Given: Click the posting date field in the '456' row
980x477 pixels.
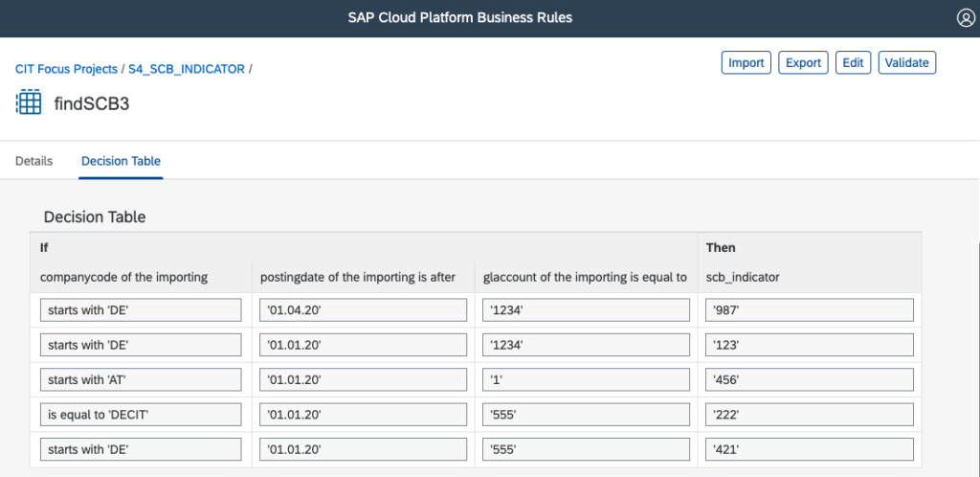Looking at the screenshot, I should [x=363, y=379].
